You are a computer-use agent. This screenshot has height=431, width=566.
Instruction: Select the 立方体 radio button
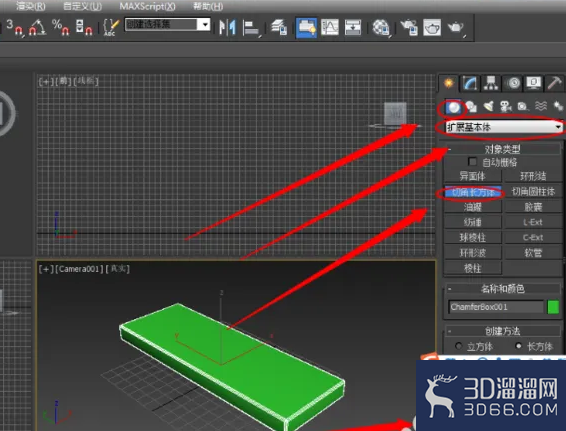(x=458, y=346)
